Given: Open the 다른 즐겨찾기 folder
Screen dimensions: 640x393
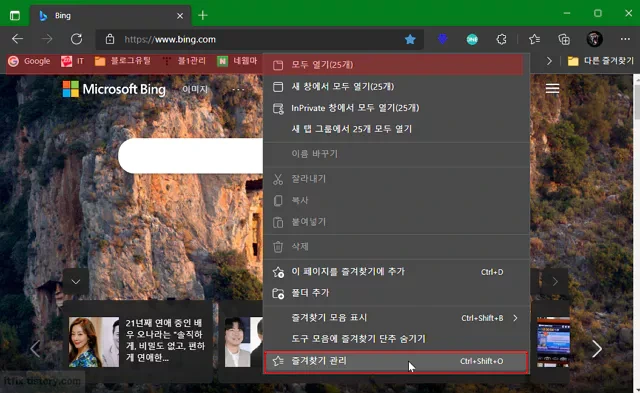Looking at the screenshot, I should (600, 61).
